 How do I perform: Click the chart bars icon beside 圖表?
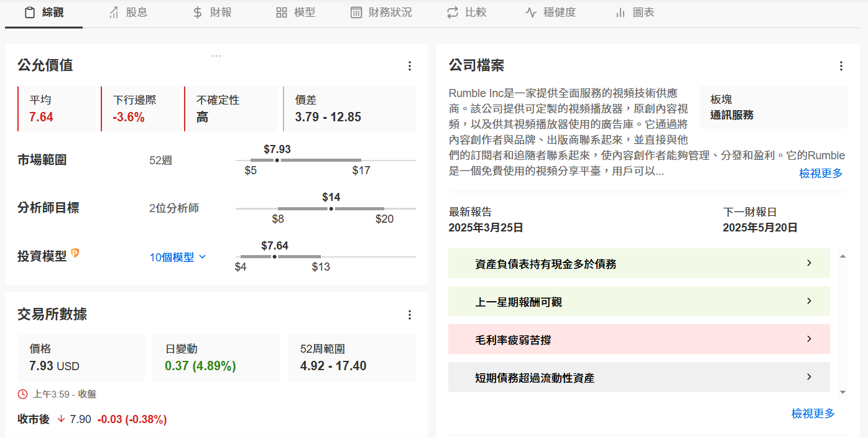coord(620,12)
